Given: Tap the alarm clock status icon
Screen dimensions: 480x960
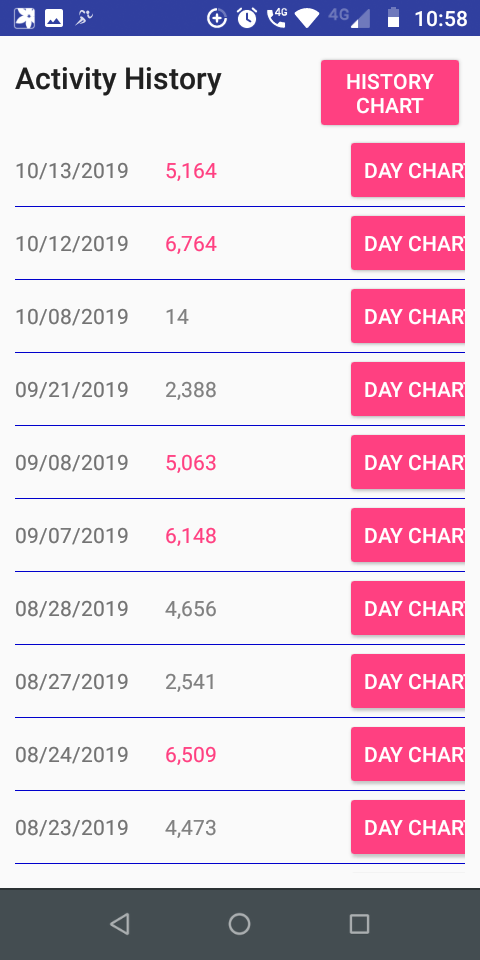Looking at the screenshot, I should (x=247, y=18).
